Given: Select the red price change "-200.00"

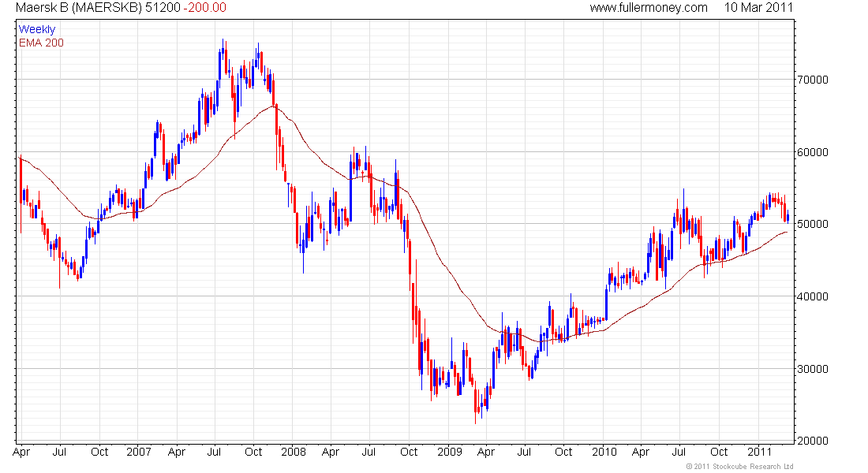Looking at the screenshot, I should tap(205, 8).
